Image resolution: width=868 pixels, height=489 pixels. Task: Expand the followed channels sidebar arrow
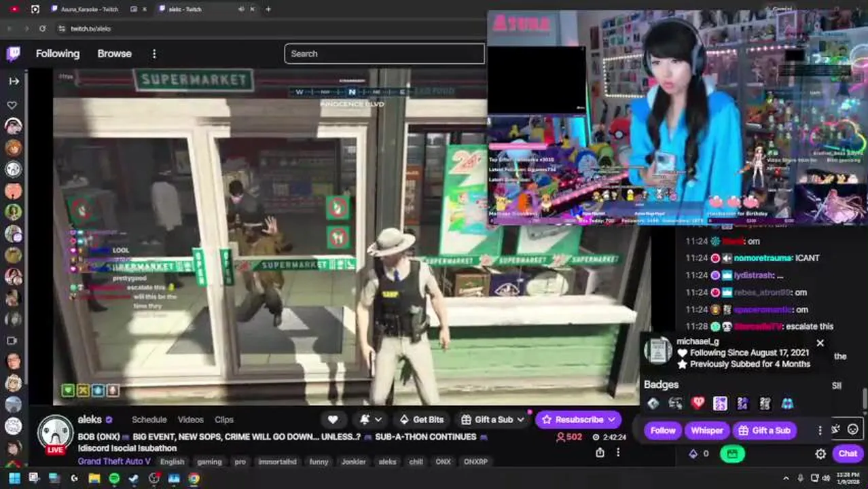point(14,81)
